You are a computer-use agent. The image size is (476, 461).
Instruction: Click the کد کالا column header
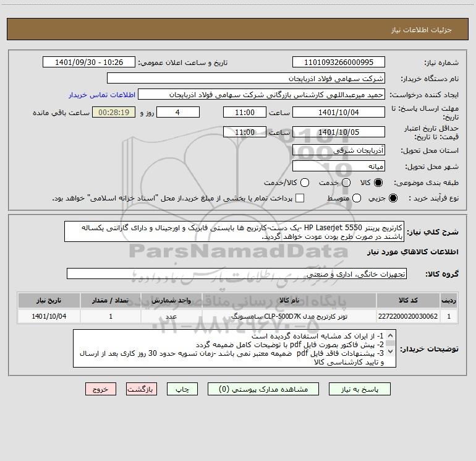pos(408,301)
